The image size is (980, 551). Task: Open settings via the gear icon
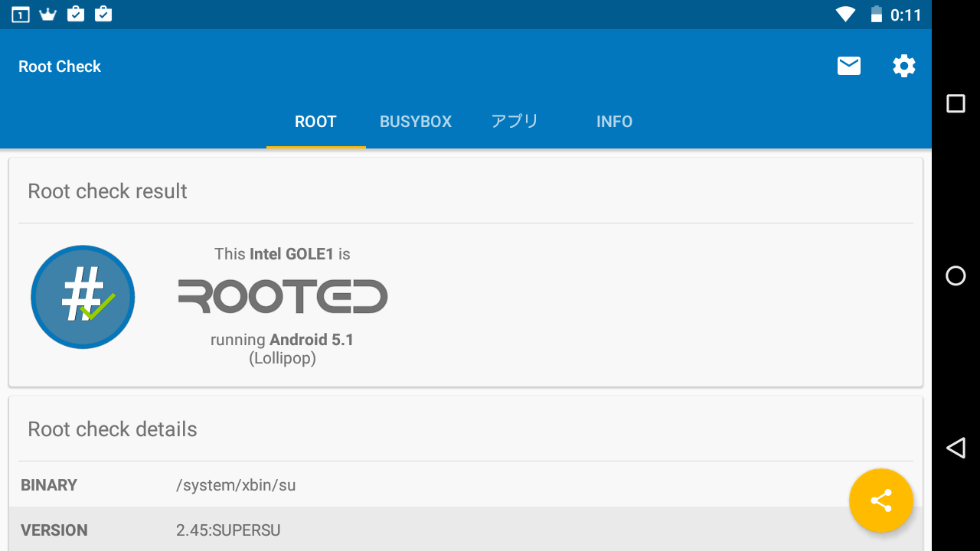click(904, 66)
